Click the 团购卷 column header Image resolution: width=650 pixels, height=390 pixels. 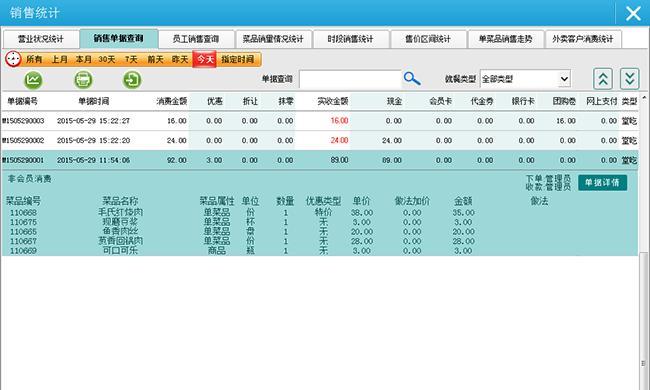564,101
